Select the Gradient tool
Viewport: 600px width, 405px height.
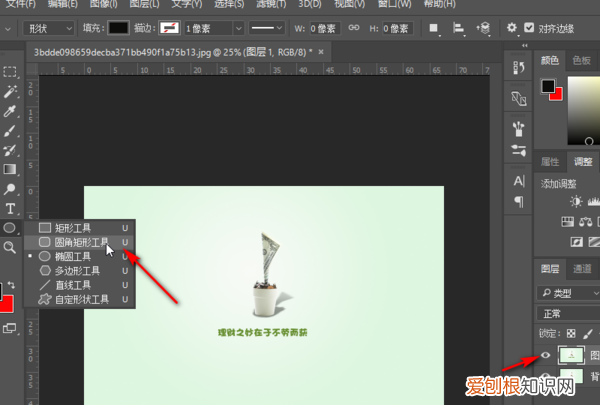pos(10,169)
